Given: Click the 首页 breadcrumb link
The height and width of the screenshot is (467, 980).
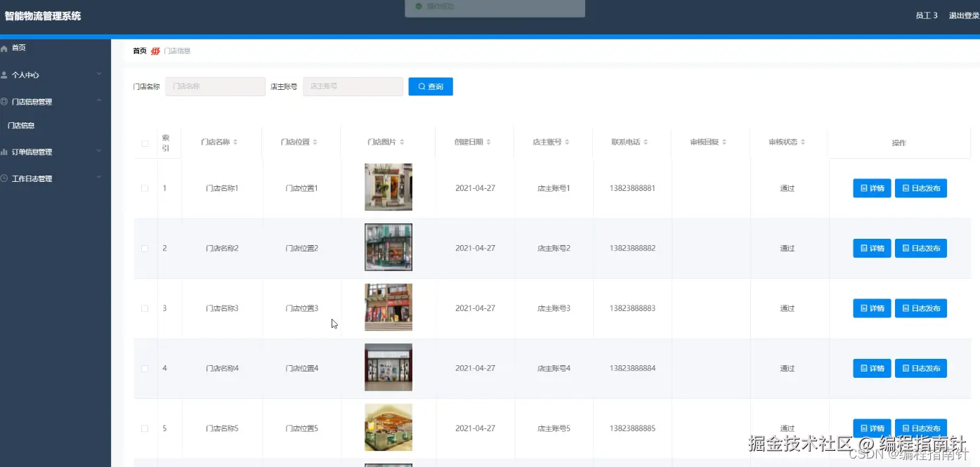Looking at the screenshot, I should tap(140, 51).
